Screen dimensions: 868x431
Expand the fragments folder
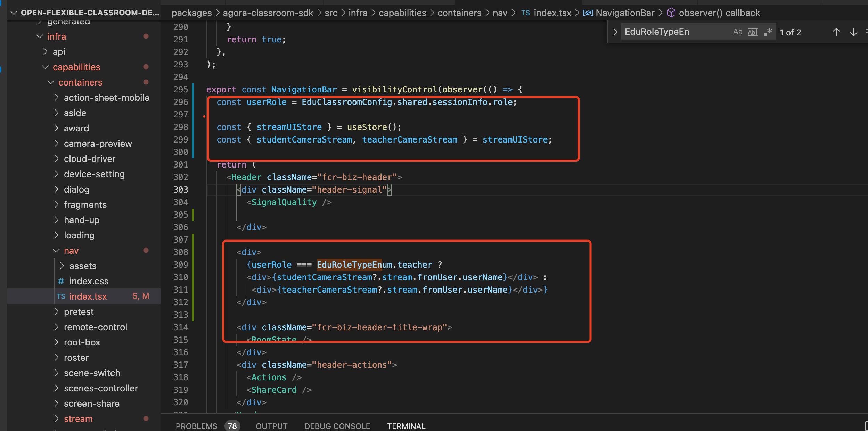pyautogui.click(x=56, y=205)
